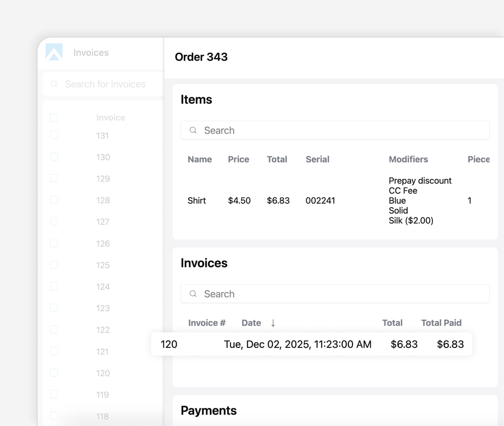Select invoice 128 in the sidebar list
Screen dimensions: 504x426
[103, 200]
